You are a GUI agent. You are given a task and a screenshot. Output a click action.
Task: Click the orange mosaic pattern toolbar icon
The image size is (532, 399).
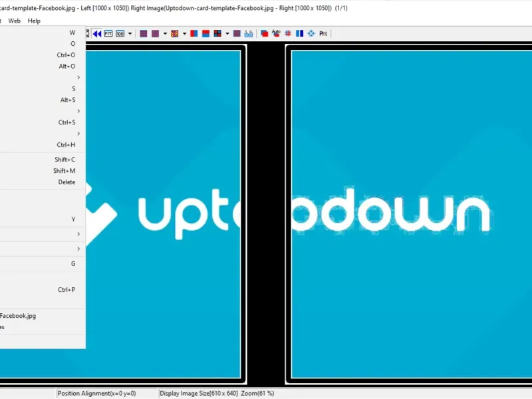[175, 34]
